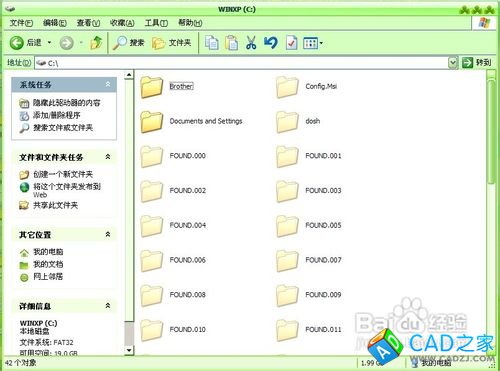Expand the address bar dropdown
The image size is (500, 371).
pyautogui.click(x=453, y=62)
